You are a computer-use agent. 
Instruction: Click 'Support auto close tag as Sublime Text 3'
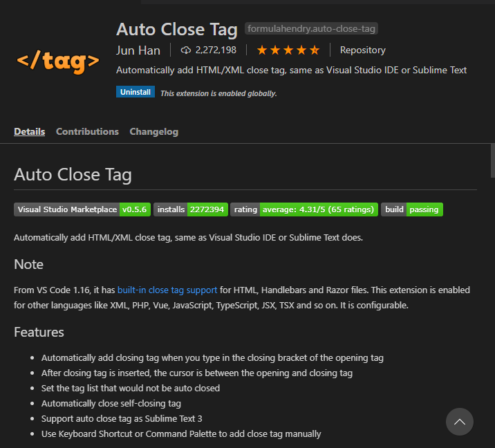tap(122, 418)
